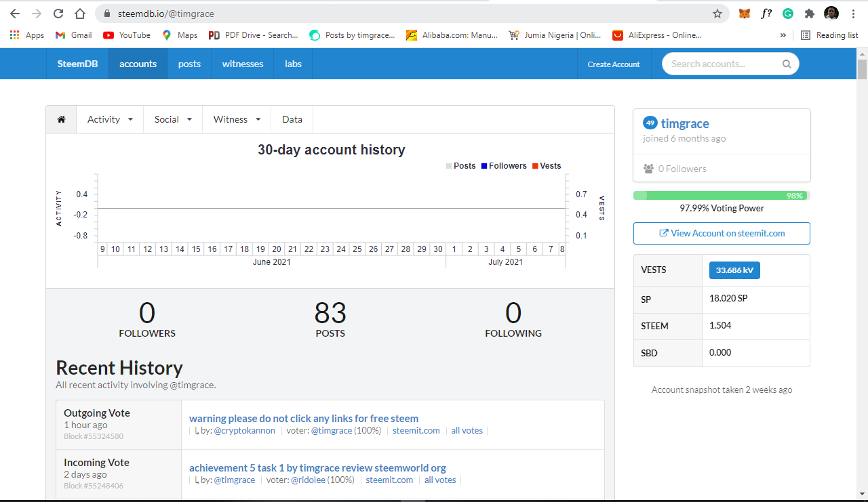Click the reputation 49 badge
868x502 pixels.
(650, 123)
